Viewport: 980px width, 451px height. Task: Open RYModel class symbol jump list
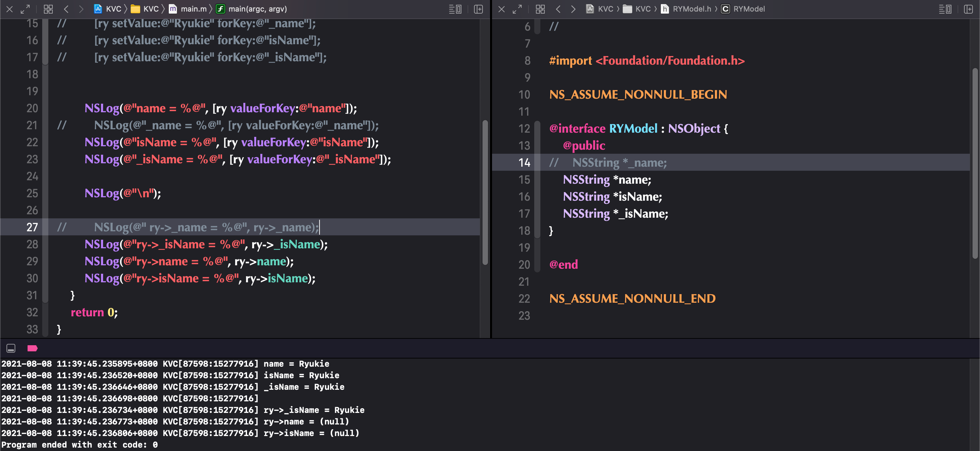(743, 9)
